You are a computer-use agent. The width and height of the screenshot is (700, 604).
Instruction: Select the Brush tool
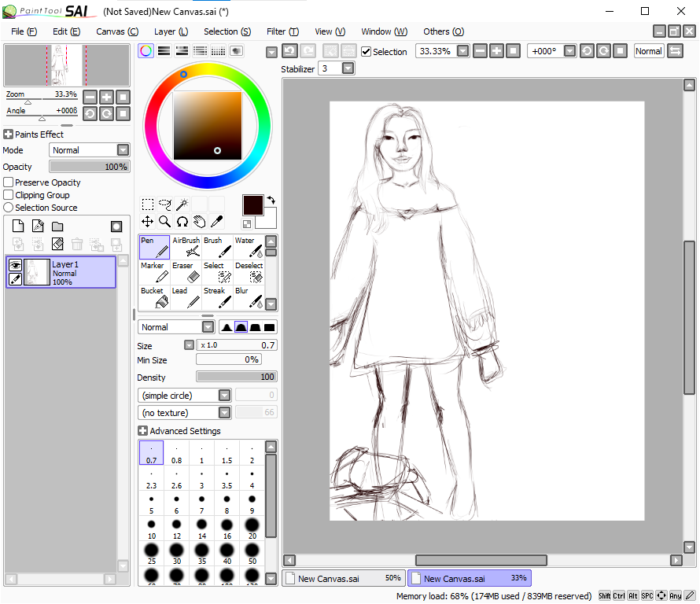[217, 247]
